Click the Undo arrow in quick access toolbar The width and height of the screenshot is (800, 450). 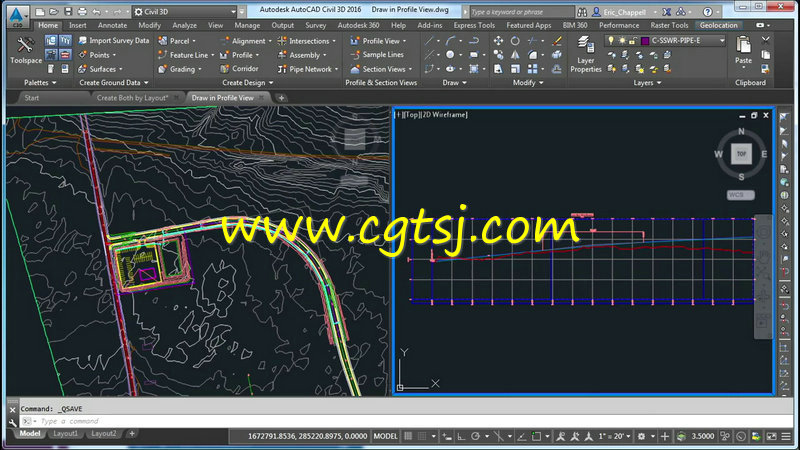[96, 11]
